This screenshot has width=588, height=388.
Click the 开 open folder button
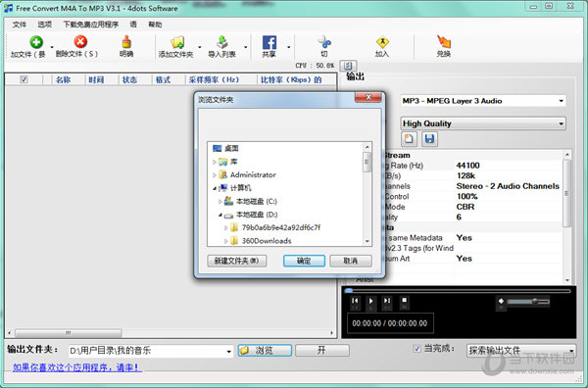pyautogui.click(x=322, y=351)
